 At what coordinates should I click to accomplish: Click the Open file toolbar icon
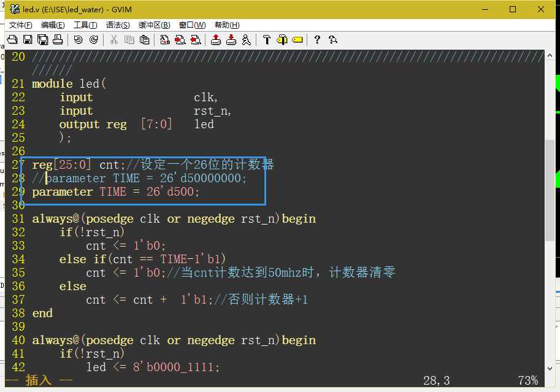[12, 39]
